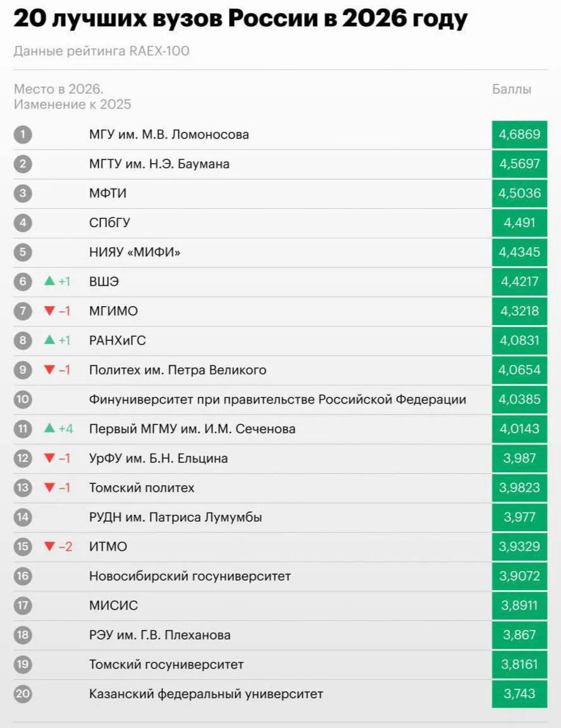Click the rank 1 circle badge

click(x=23, y=135)
